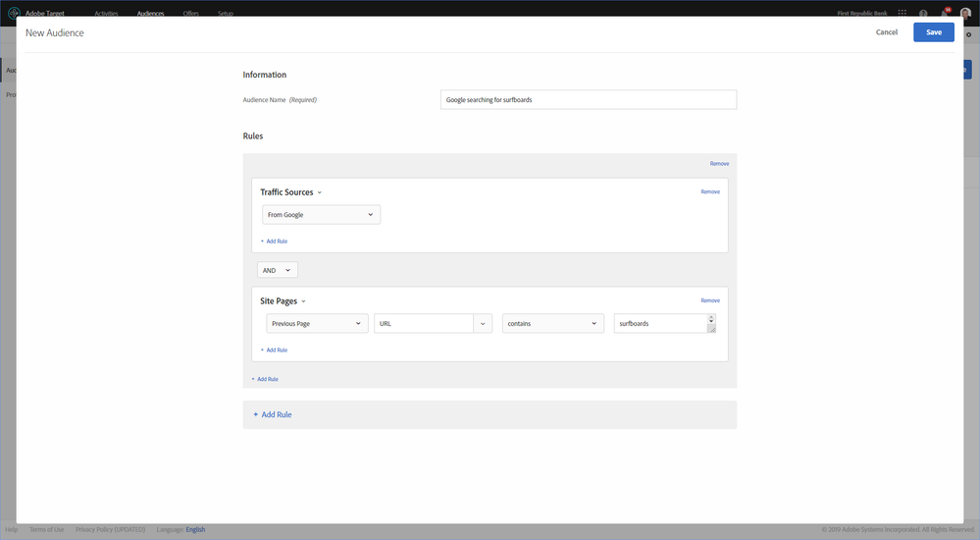Screen dimensions: 980x540
Task: Click the surfboards value text field
Action: coord(659,323)
